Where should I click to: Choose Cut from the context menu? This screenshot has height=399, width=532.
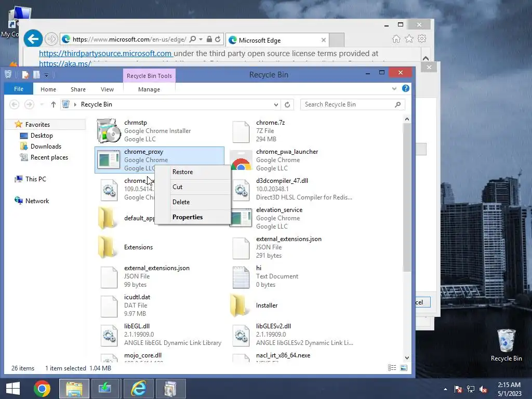click(x=193, y=187)
